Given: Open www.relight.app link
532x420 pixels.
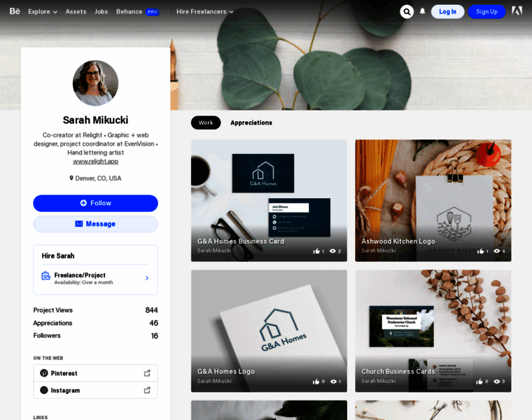Looking at the screenshot, I should 96,161.
